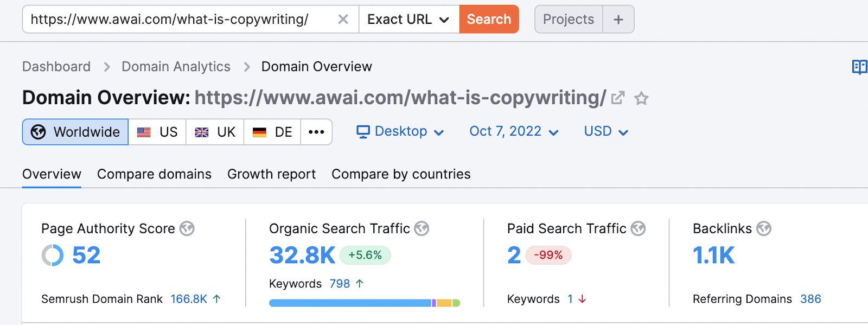
Task: Open the user manual book icon
Action: tap(859, 67)
